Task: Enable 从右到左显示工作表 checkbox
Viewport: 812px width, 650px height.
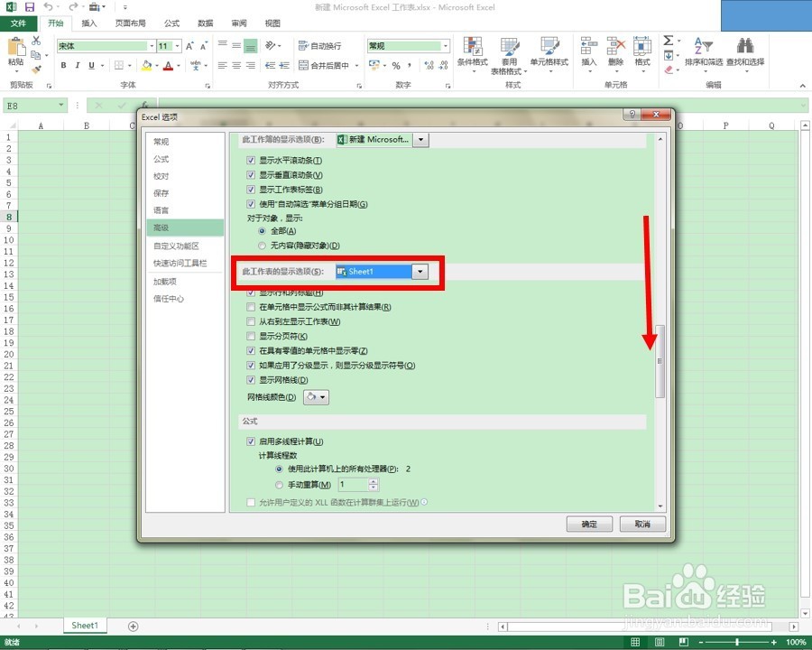Action: coord(251,322)
